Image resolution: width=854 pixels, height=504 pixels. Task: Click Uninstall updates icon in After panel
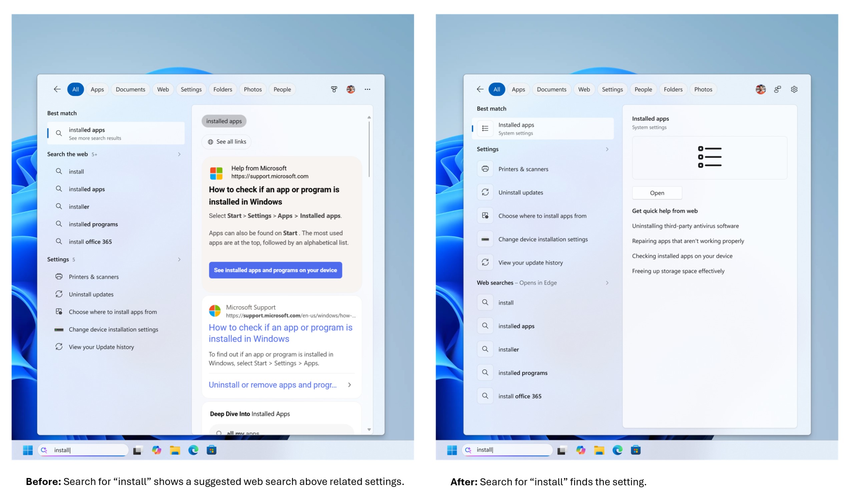(485, 192)
